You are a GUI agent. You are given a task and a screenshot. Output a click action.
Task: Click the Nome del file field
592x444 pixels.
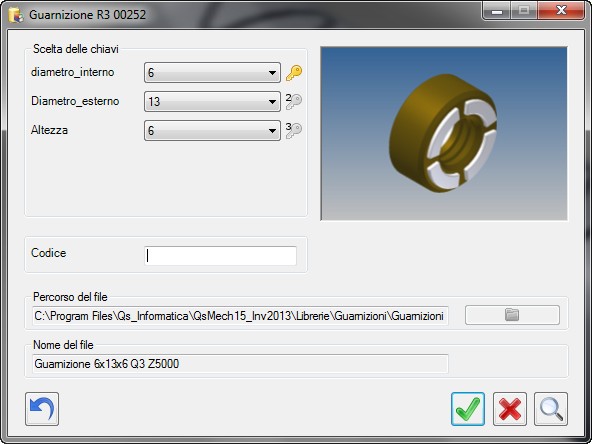pos(240,364)
